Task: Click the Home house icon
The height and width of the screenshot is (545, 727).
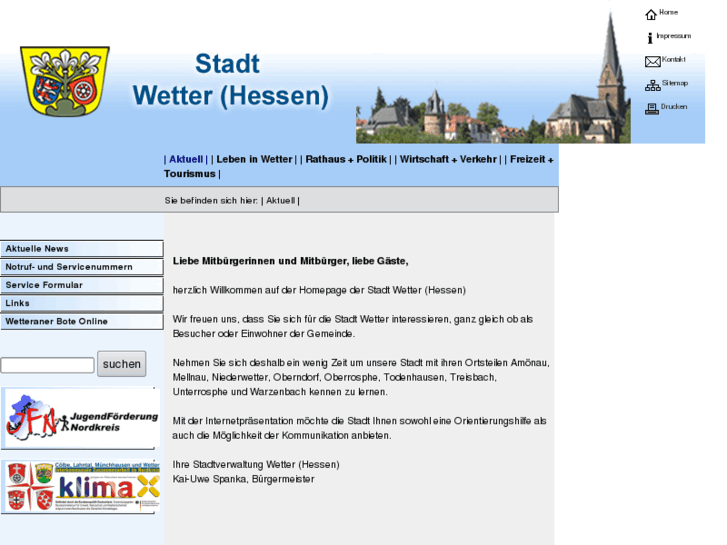Action: 650,15
